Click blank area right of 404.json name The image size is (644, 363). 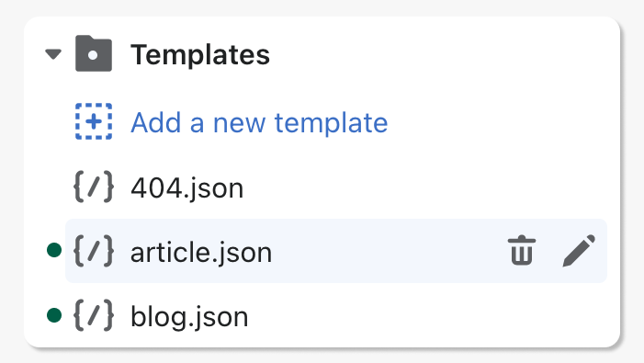[423, 187]
